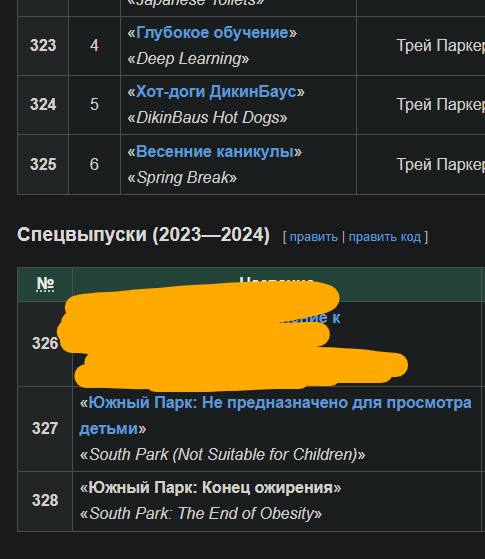
Task: Open the «Весенние каникулы» episode link
Action: pyautogui.click(x=215, y=152)
